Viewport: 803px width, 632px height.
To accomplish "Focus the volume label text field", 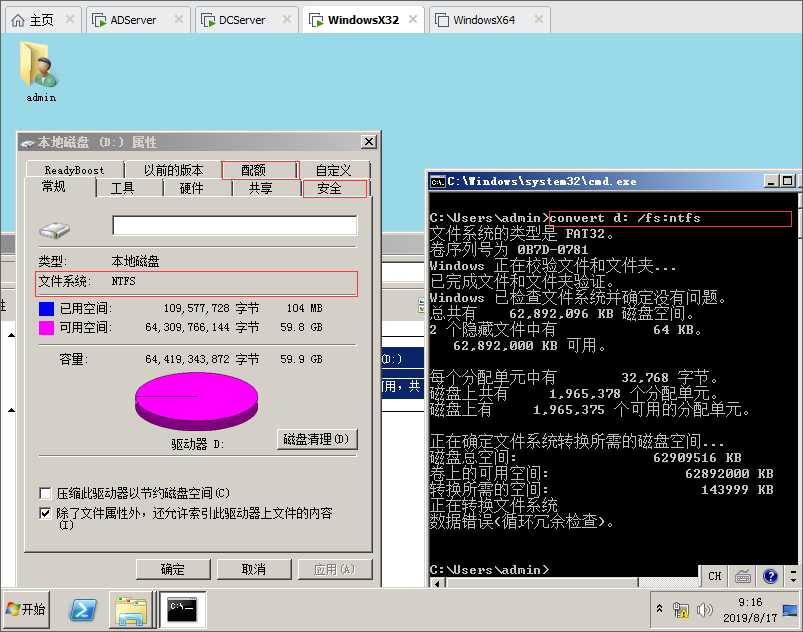I will [x=235, y=225].
